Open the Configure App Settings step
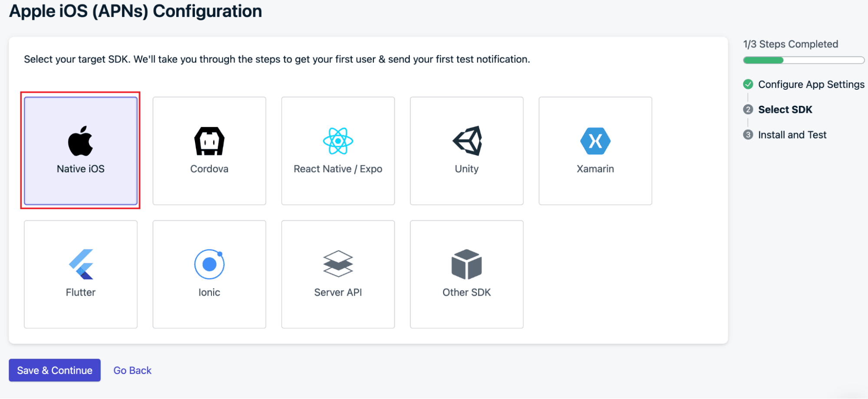This screenshot has width=868, height=399. (x=811, y=85)
